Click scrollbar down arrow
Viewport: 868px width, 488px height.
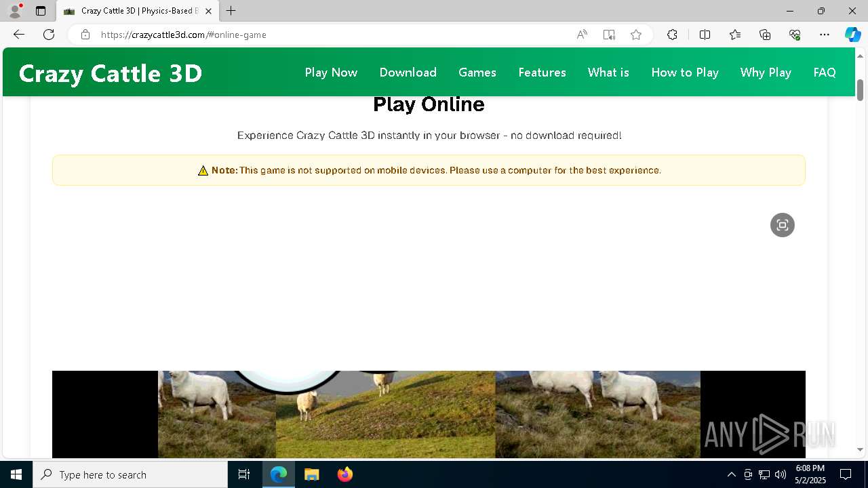[860, 449]
